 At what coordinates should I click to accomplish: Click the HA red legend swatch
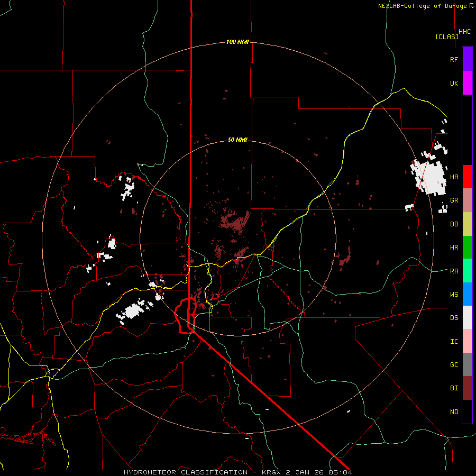tap(467, 177)
